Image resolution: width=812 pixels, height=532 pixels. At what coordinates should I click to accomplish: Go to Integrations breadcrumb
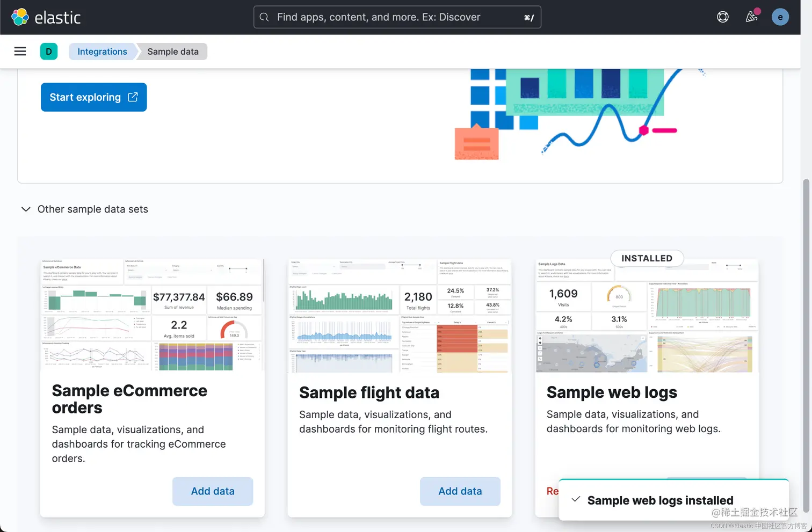[x=103, y=52]
